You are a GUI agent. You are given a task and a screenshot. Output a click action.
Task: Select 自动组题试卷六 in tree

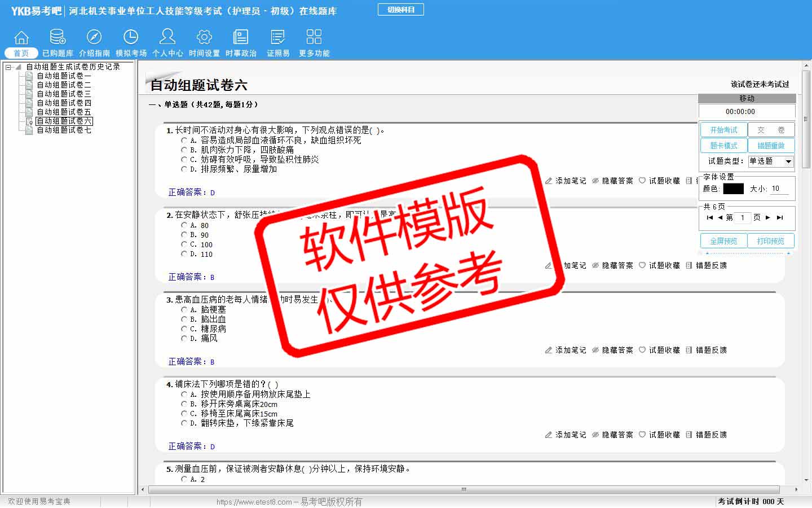click(64, 121)
